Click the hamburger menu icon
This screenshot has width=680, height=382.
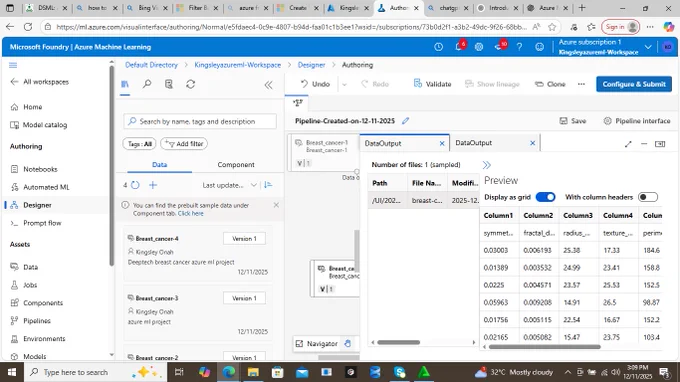(13, 65)
